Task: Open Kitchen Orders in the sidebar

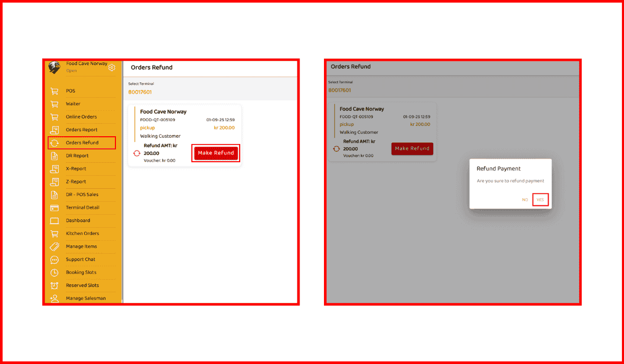Action: tap(82, 233)
